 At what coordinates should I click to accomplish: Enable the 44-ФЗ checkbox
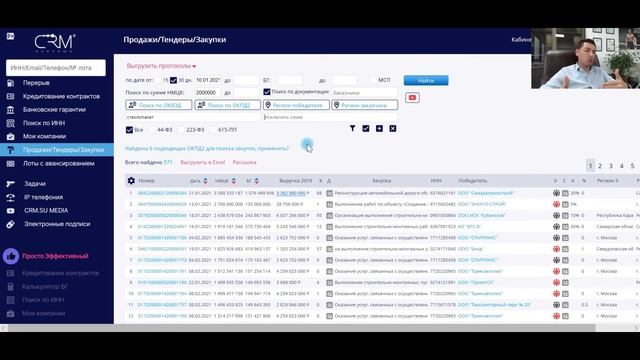pyautogui.click(x=152, y=130)
